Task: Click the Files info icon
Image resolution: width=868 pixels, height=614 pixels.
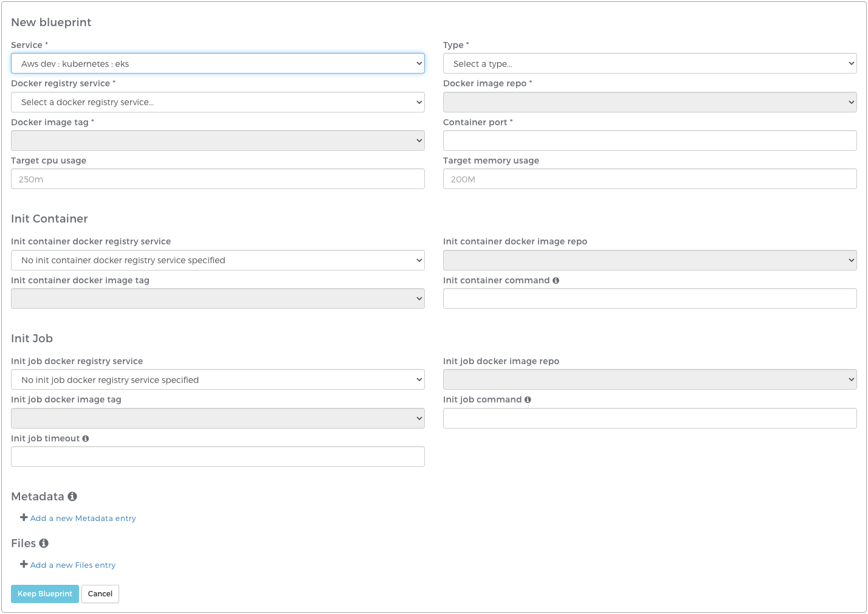Action: (x=44, y=543)
